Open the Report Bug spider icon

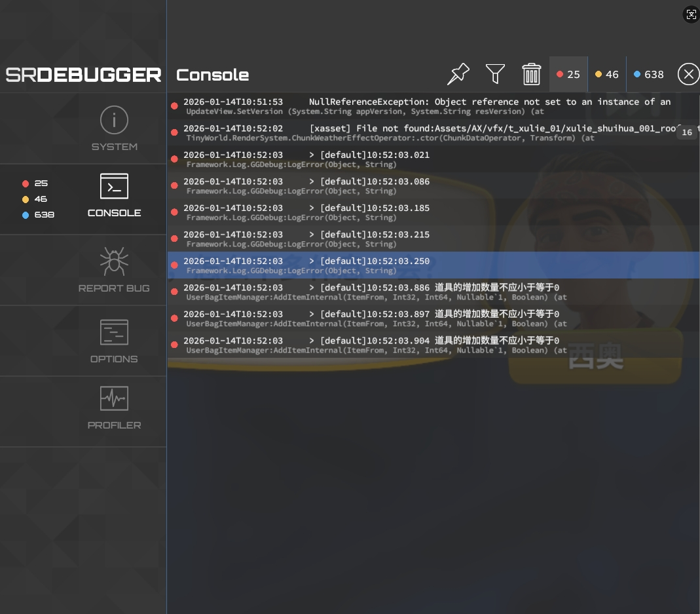(114, 261)
